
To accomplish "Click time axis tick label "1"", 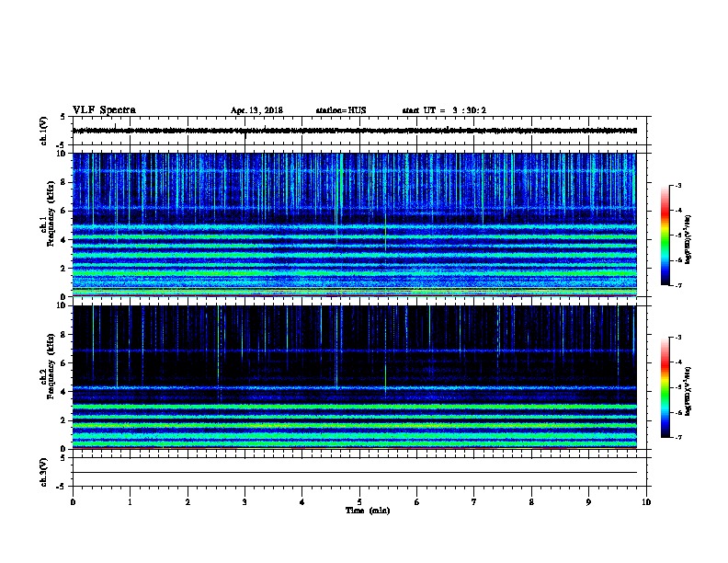I will click(130, 502).
